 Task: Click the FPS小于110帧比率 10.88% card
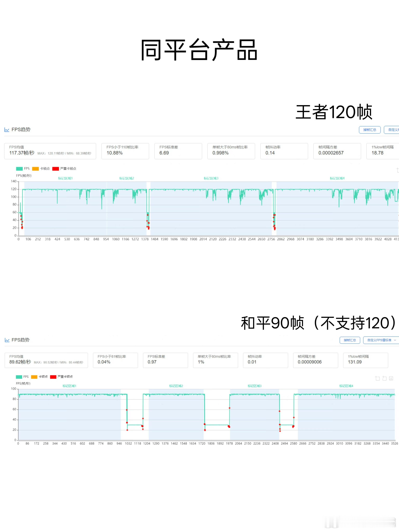(x=125, y=151)
